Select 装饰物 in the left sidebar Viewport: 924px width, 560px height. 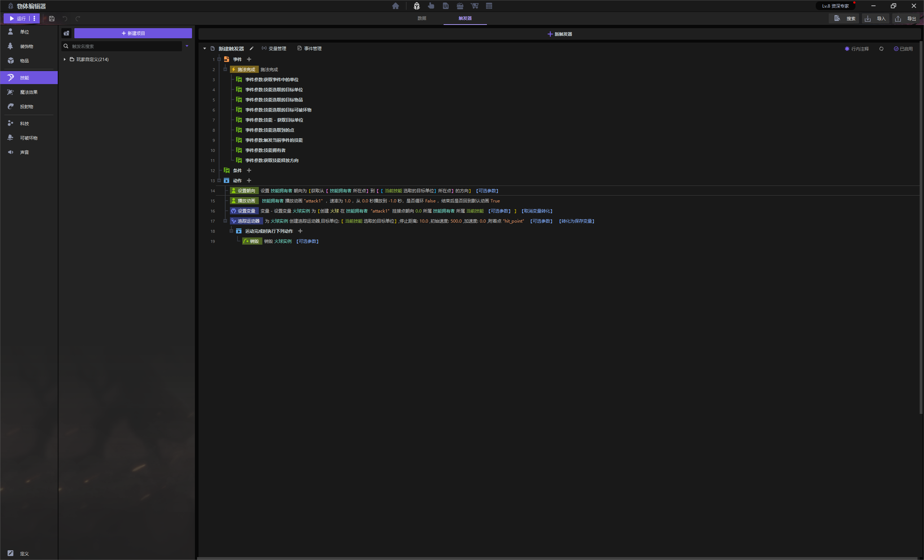click(29, 47)
